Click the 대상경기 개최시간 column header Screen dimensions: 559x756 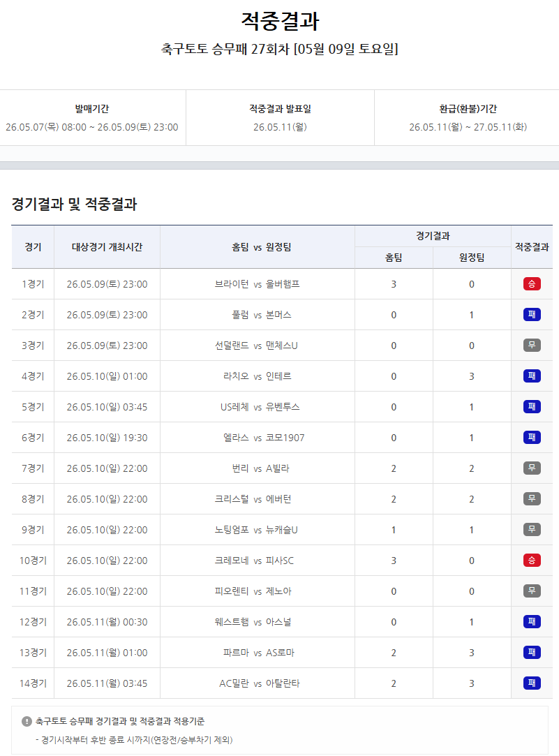pyautogui.click(x=107, y=247)
